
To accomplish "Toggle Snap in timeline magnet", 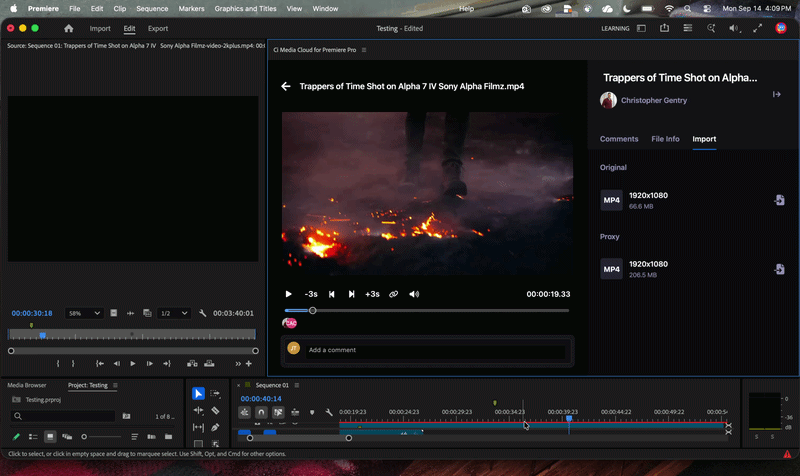I will click(261, 412).
